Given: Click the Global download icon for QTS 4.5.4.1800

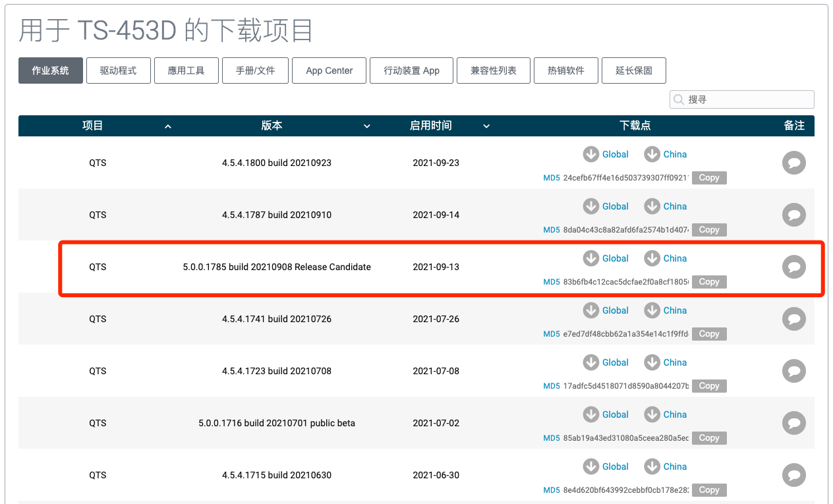Looking at the screenshot, I should pos(591,154).
